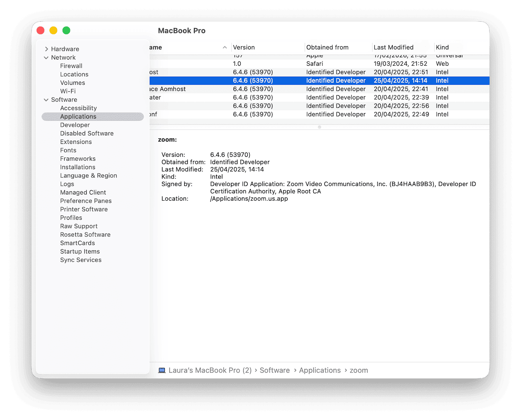Click the laptop icon in path bar
Viewport: 521px width, 420px height.
[x=162, y=371]
